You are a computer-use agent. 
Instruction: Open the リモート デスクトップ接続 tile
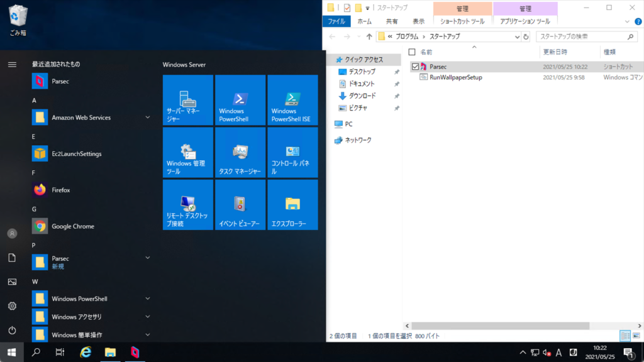[x=188, y=205]
